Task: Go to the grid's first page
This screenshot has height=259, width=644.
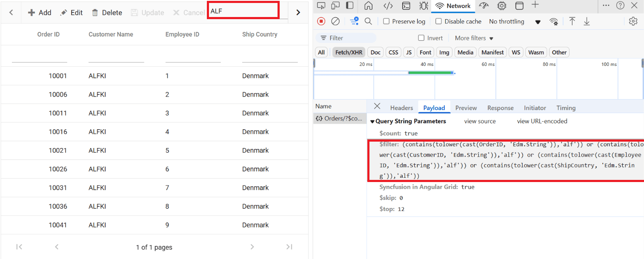Action: coord(19,247)
